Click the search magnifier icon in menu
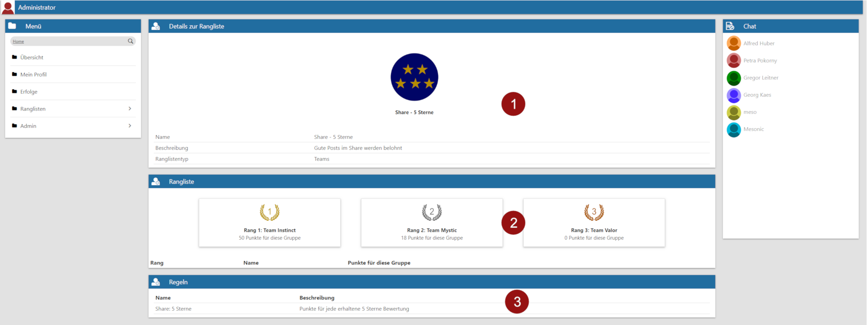 130,41
